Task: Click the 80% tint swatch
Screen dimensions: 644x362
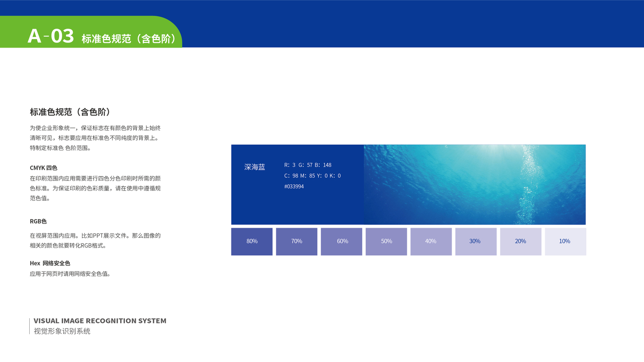Action: point(252,242)
